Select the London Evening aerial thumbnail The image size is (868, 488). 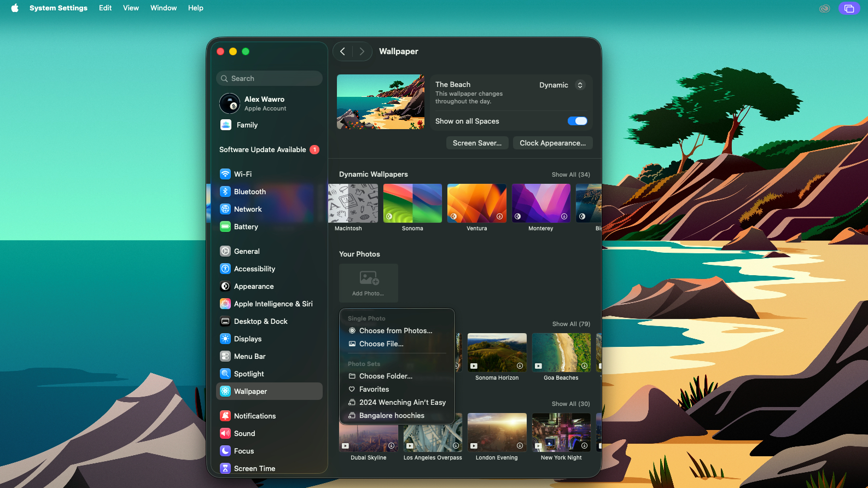click(x=497, y=432)
